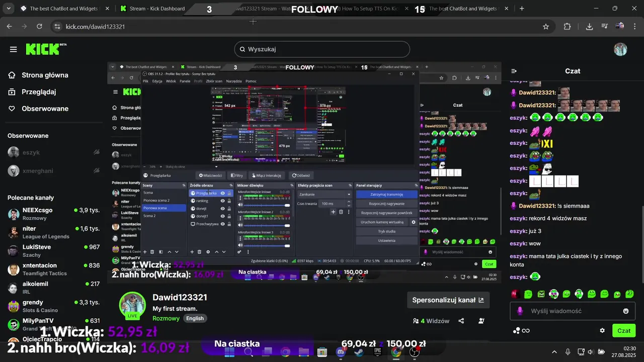Open File Explorer from the taskbar
This screenshot has width=644, height=362.
click(x=303, y=352)
